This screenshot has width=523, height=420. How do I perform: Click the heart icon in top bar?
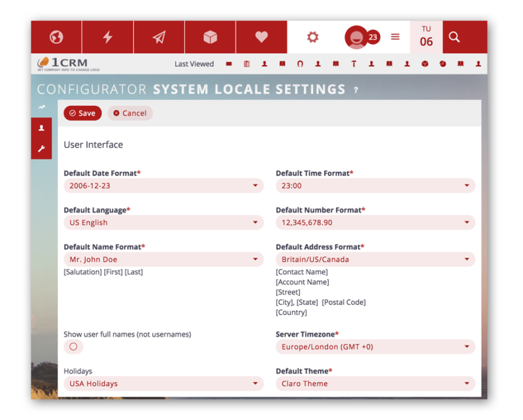tap(261, 37)
